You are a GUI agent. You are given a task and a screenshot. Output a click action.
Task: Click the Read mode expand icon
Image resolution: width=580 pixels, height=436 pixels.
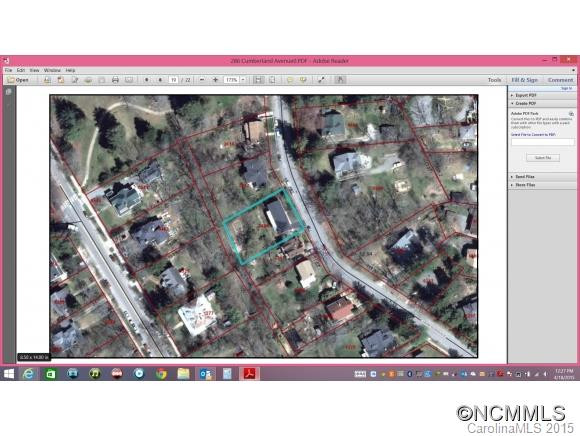tap(321, 80)
